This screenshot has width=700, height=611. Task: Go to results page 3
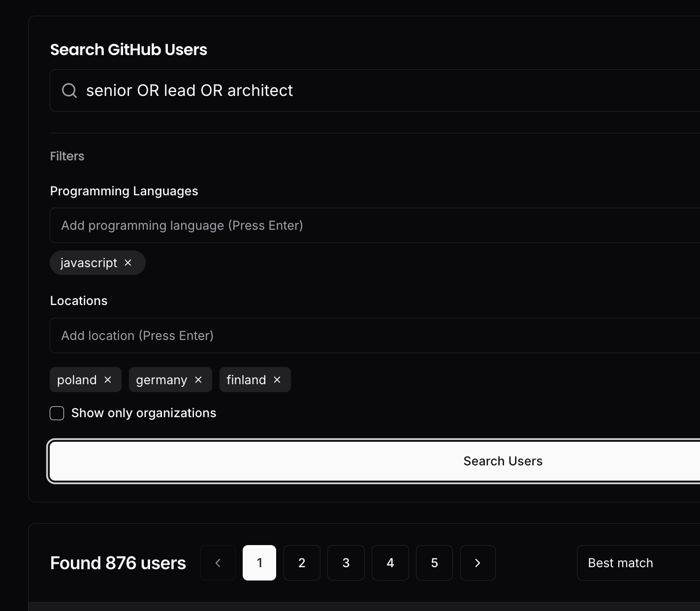point(346,563)
